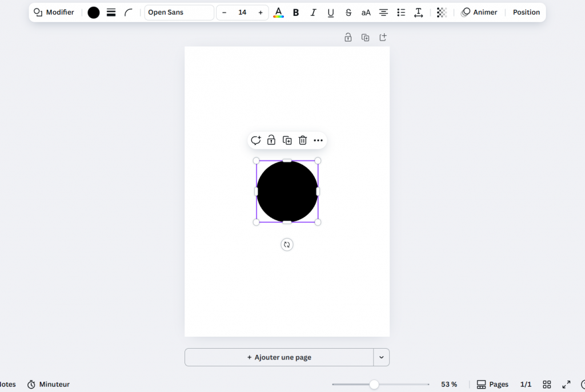Toggle italic text formatting
585x392 pixels.
[x=313, y=13]
